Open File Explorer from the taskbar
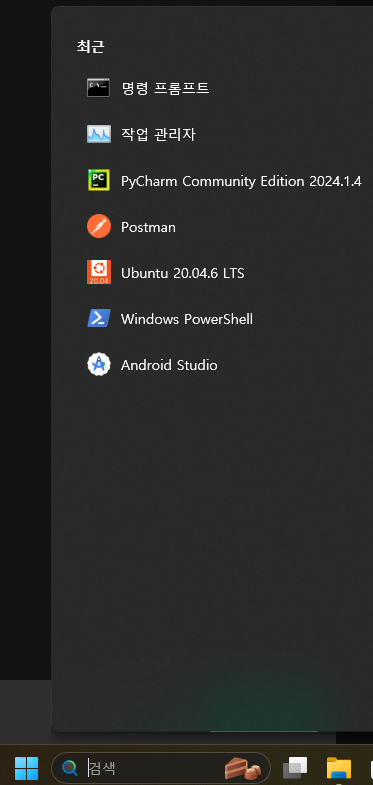The width and height of the screenshot is (373, 785). (338, 767)
